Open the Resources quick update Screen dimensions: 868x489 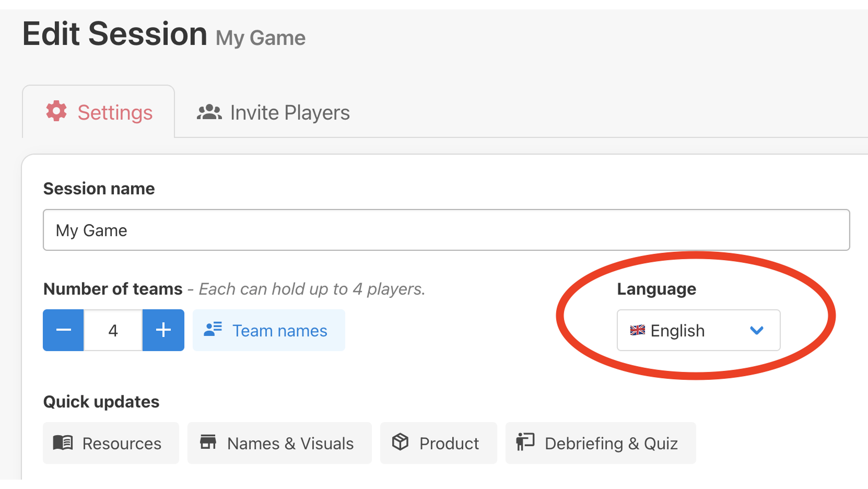click(x=111, y=443)
